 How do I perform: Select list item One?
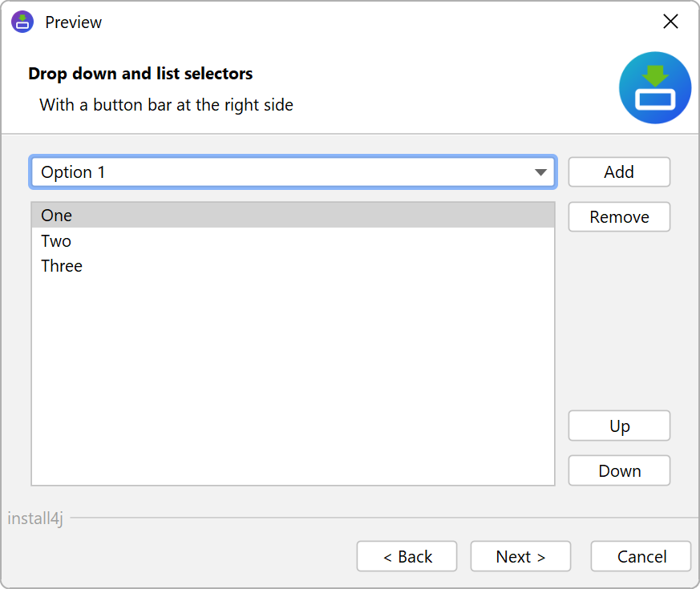click(x=57, y=216)
